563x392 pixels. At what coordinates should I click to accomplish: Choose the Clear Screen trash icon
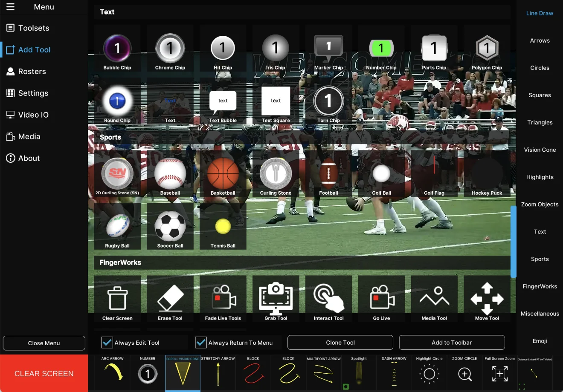point(117,298)
